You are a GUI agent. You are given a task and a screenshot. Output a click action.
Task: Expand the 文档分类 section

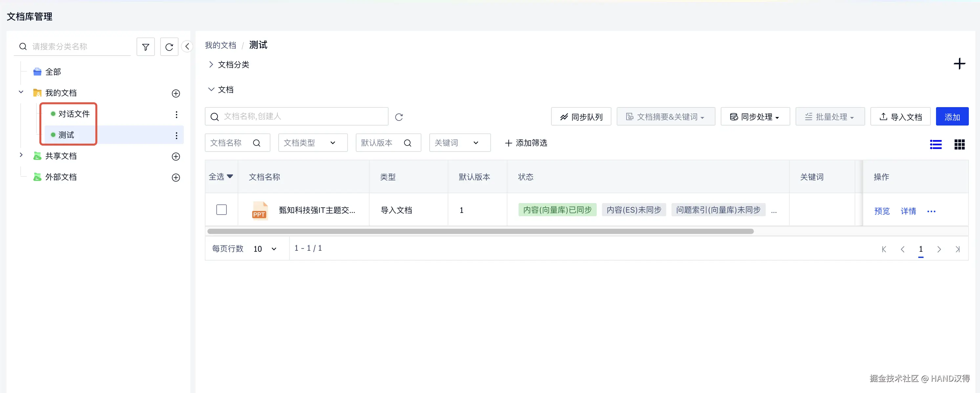click(211, 65)
